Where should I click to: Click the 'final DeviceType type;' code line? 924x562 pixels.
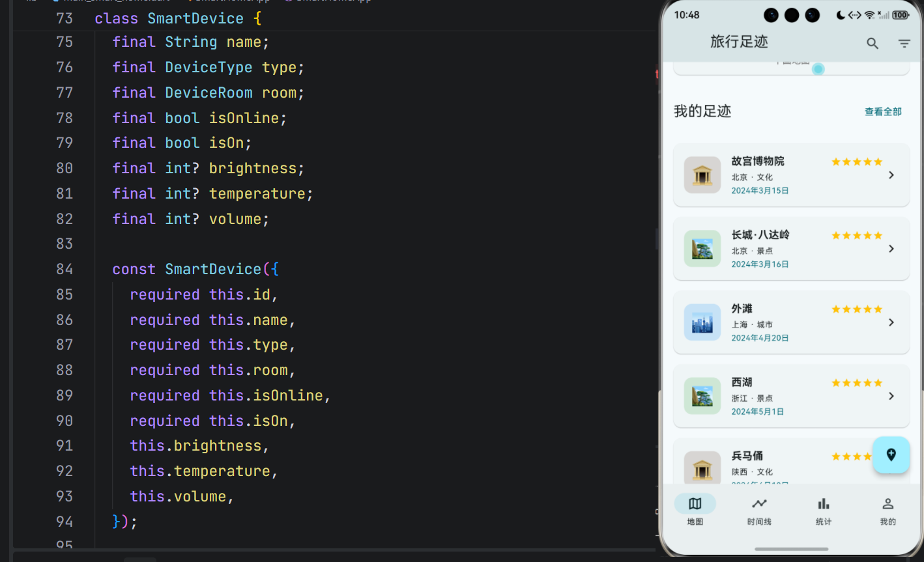[208, 67]
